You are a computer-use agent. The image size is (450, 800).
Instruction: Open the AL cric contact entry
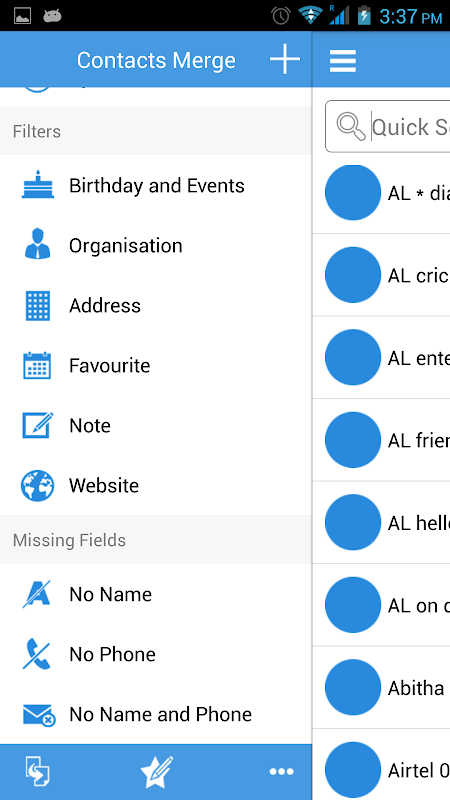pos(382,275)
